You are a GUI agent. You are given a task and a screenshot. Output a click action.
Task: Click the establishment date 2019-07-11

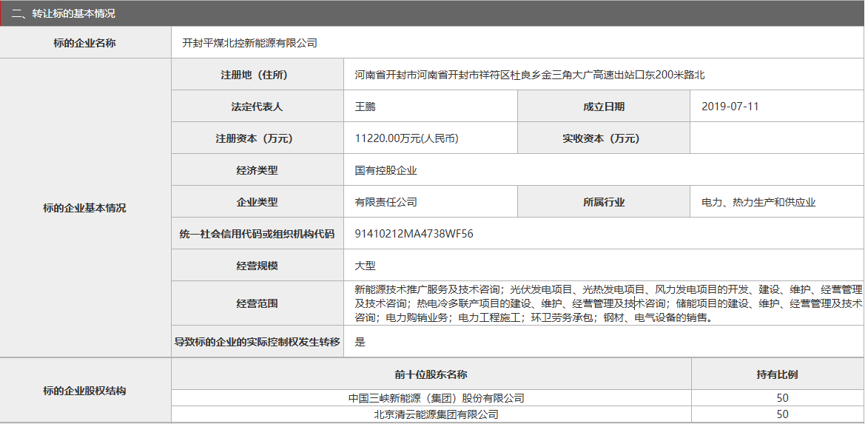(x=730, y=107)
